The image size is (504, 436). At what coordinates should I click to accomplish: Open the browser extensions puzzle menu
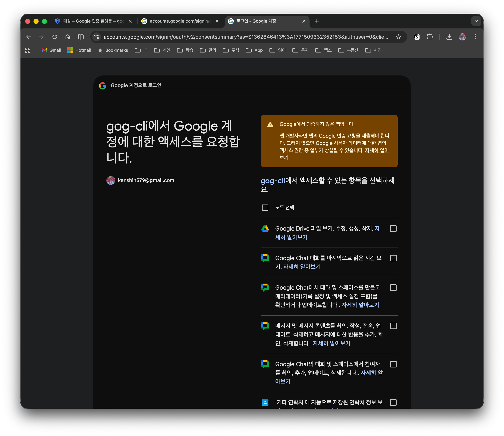430,37
